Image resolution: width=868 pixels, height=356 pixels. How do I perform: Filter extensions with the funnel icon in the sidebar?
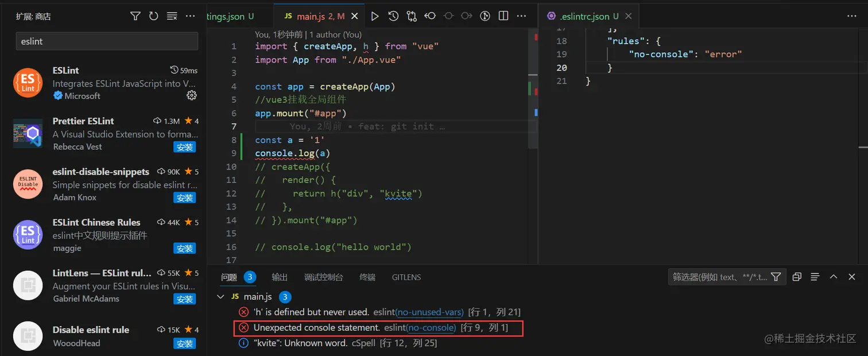pyautogui.click(x=135, y=16)
